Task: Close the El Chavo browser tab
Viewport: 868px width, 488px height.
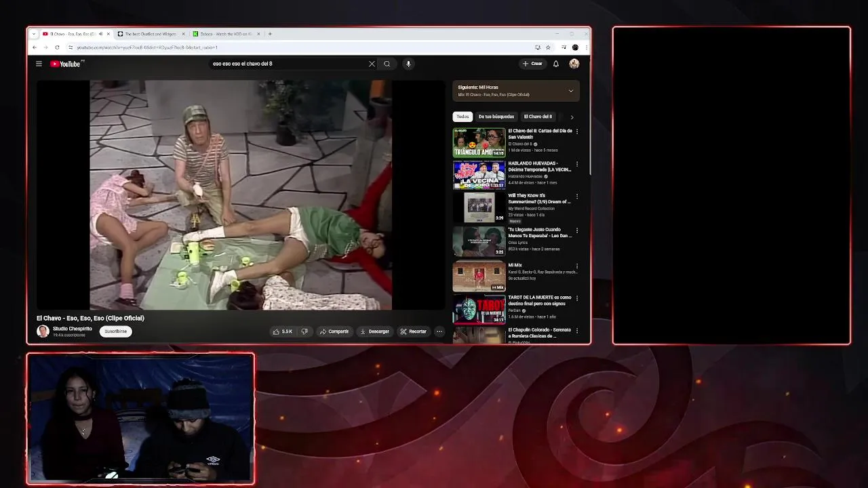Action: tap(108, 34)
